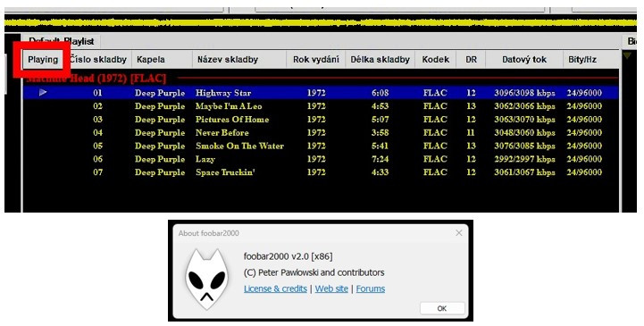644x326 pixels.
Task: Select the Never Before track
Action: coord(321,132)
